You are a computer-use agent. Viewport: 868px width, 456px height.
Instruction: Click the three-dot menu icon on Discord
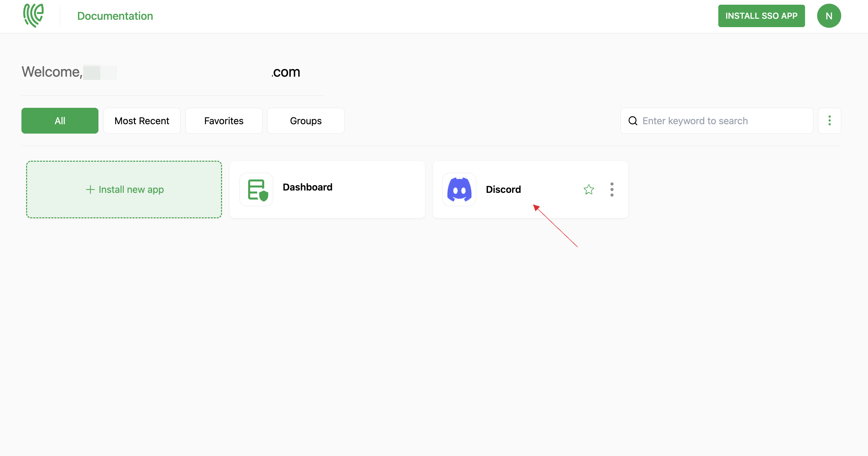pos(612,189)
